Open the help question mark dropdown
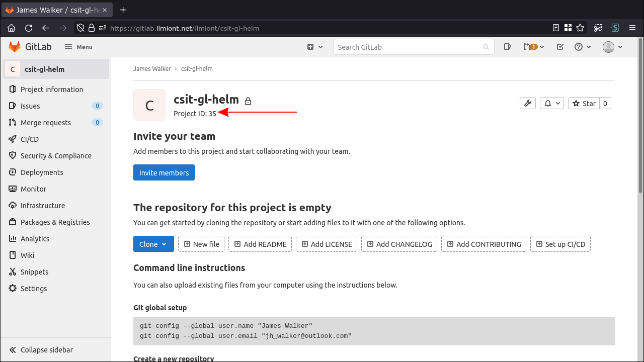The image size is (644, 362). (x=583, y=46)
